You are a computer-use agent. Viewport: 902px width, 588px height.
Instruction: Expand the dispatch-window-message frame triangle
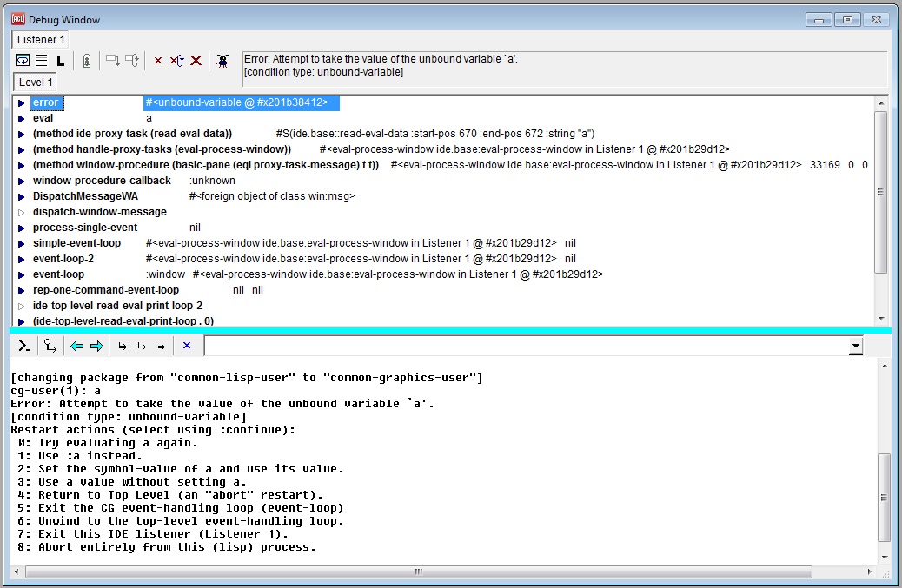pyautogui.click(x=22, y=212)
